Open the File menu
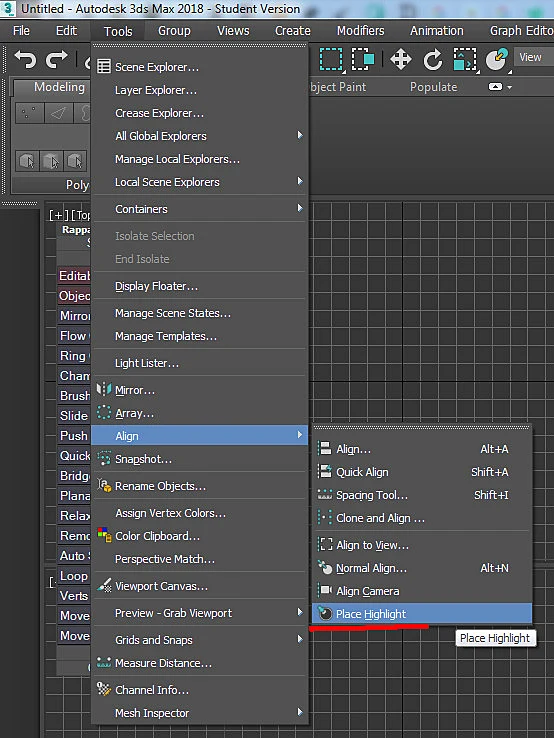Screen dimensions: 554x738 click(21, 31)
